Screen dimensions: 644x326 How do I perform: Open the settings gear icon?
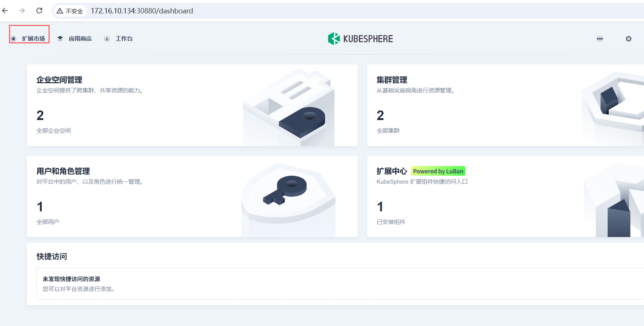(629, 39)
